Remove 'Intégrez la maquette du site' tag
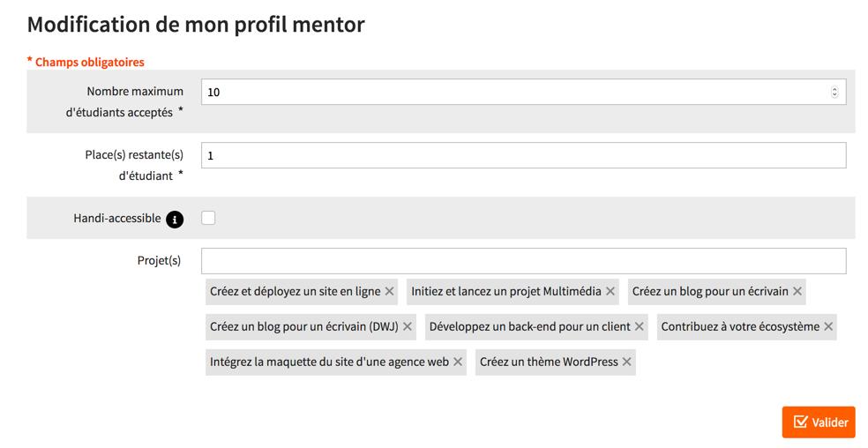 [458, 362]
